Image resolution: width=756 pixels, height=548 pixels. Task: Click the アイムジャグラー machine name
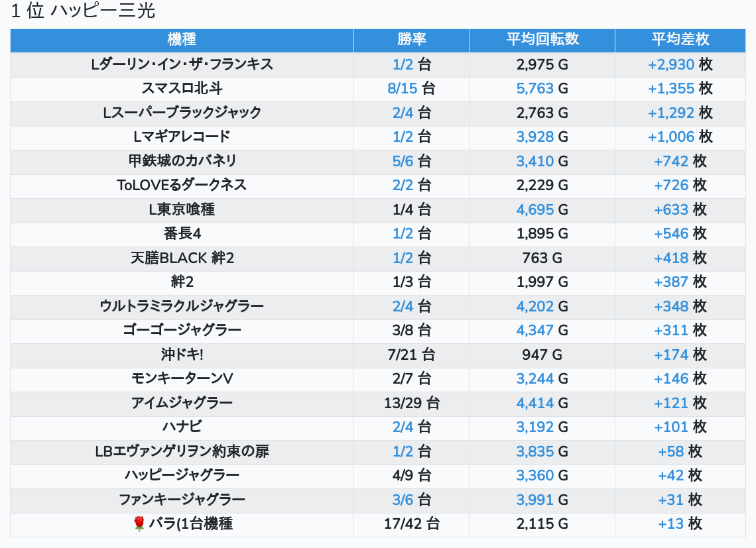[x=182, y=403]
